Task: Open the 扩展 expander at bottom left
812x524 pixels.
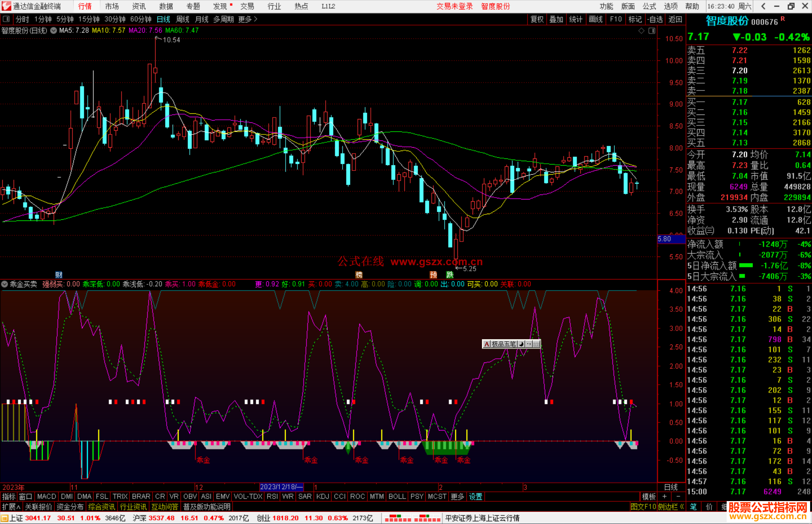Action: [11, 507]
